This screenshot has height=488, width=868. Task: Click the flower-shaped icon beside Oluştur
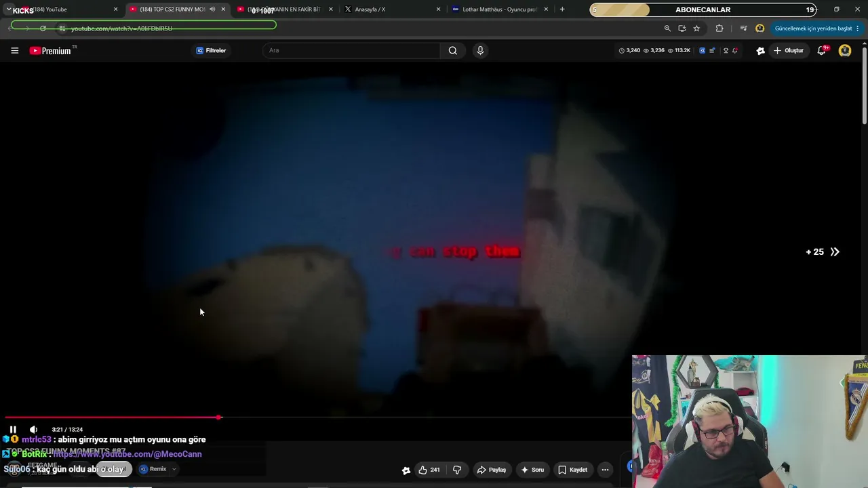click(x=761, y=51)
